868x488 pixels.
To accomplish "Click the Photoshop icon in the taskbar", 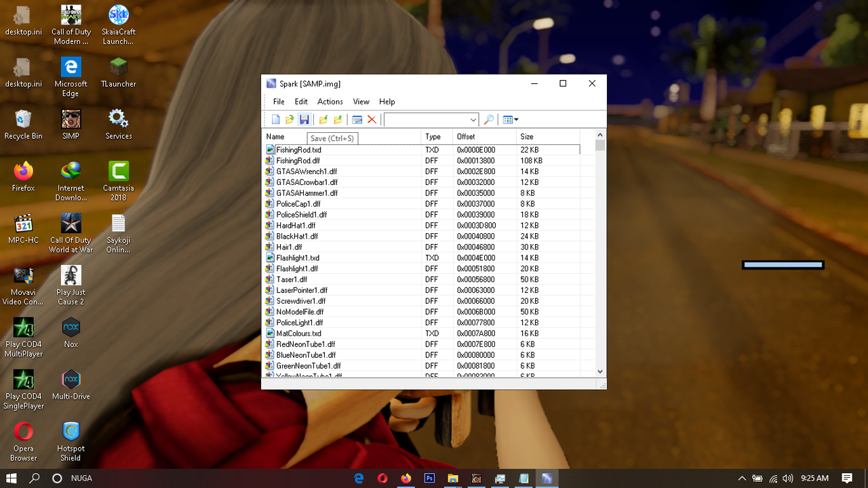I will (x=429, y=478).
